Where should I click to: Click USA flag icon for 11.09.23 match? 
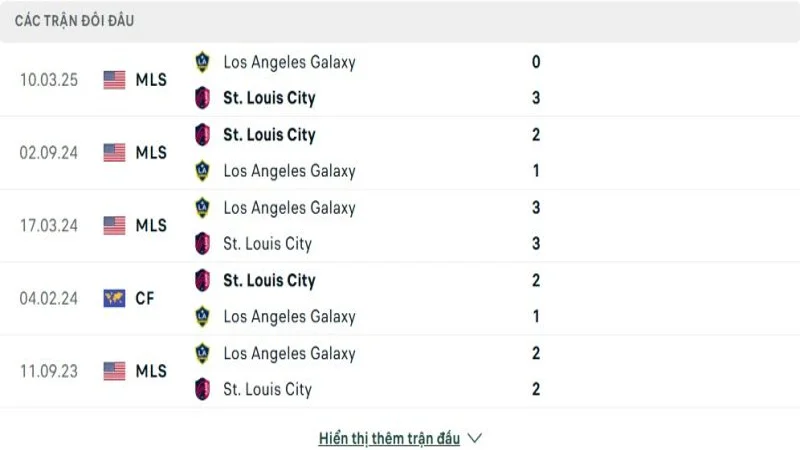coord(114,371)
